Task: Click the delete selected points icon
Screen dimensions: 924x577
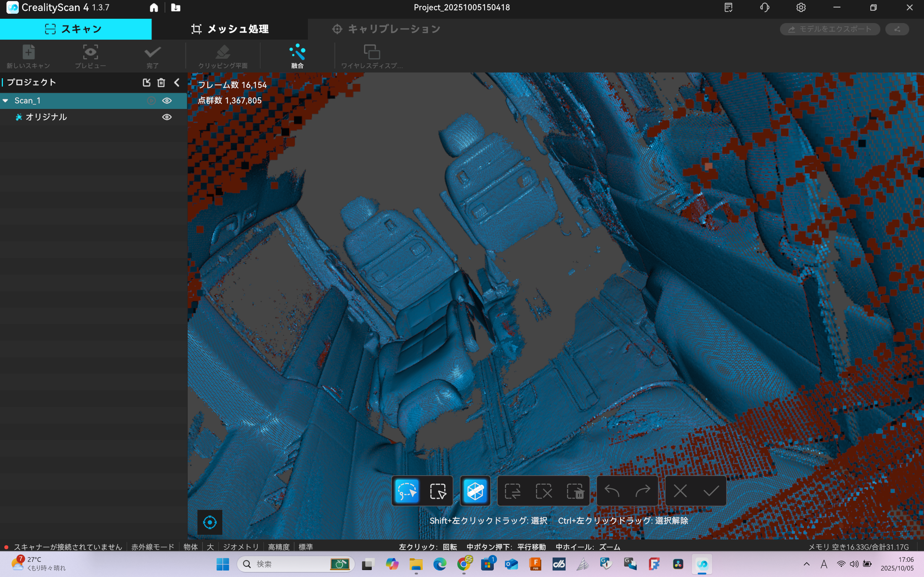Action: [x=575, y=491]
